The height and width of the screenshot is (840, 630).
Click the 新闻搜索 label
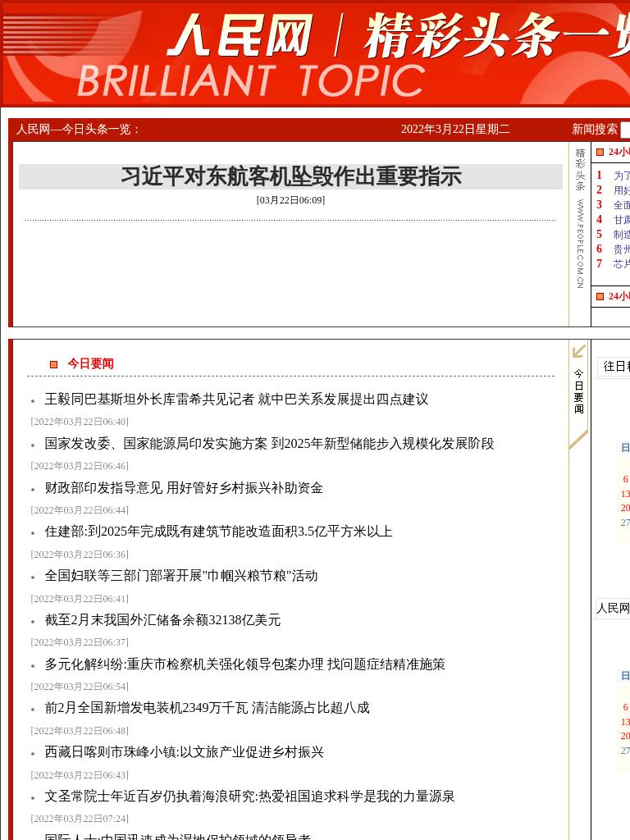pyautogui.click(x=595, y=129)
